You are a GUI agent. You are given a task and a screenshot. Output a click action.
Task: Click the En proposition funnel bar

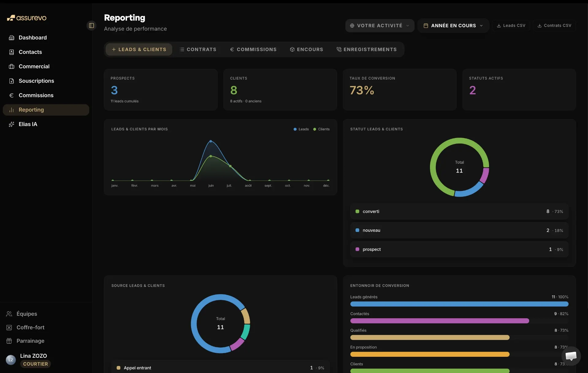[x=430, y=354]
